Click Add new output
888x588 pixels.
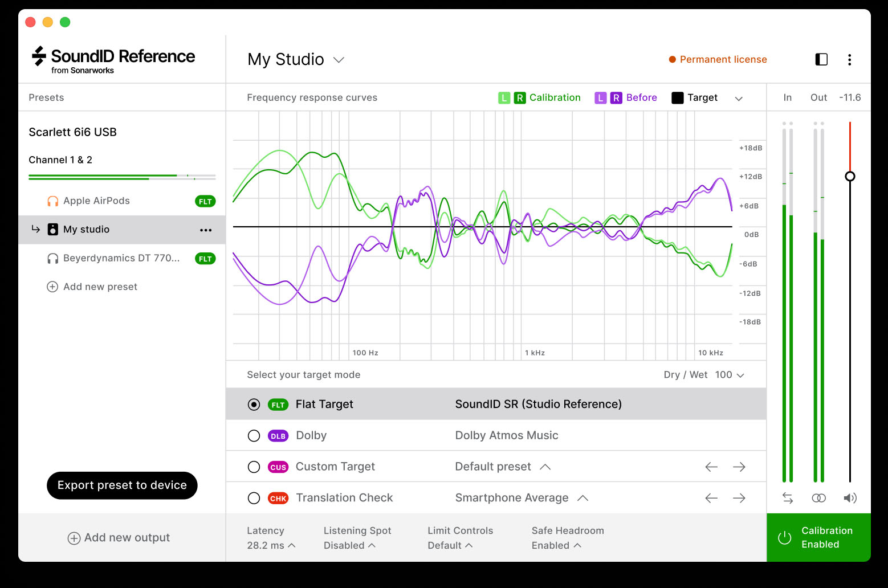pyautogui.click(x=119, y=538)
